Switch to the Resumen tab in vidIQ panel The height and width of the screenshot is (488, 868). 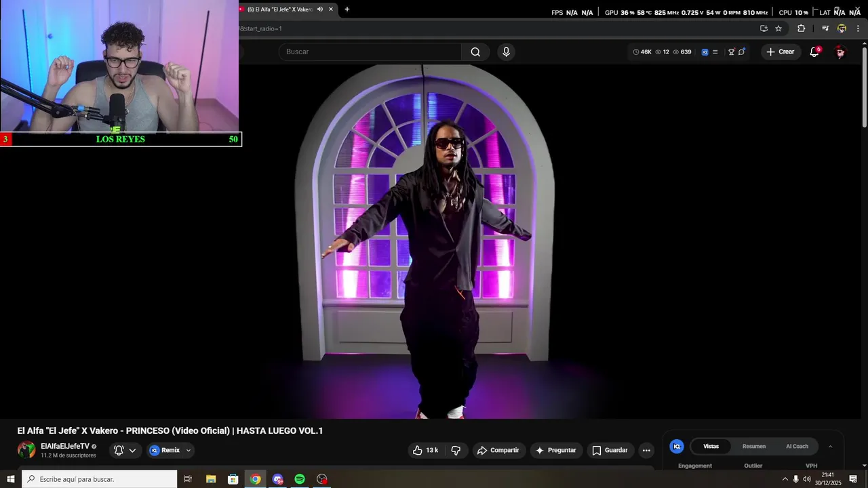[754, 447]
